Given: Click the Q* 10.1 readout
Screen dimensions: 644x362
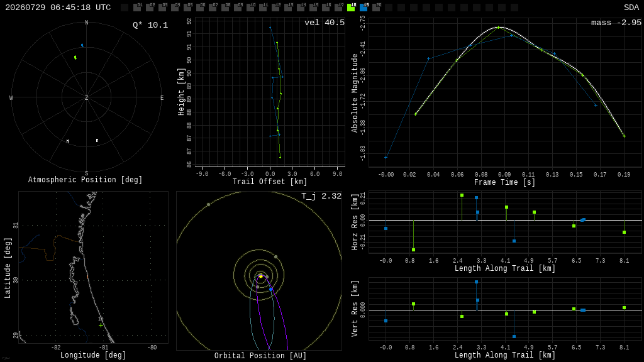Looking at the screenshot, I should [x=150, y=25].
